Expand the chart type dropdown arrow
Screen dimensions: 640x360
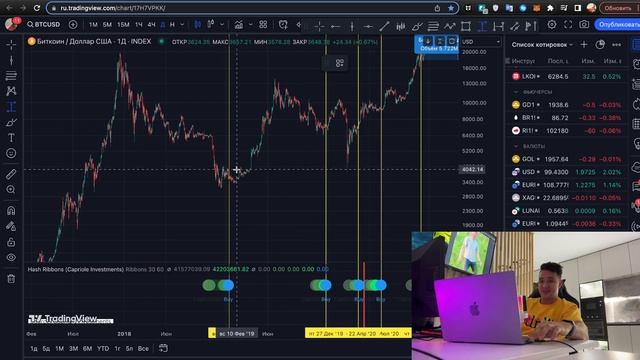click(222, 25)
